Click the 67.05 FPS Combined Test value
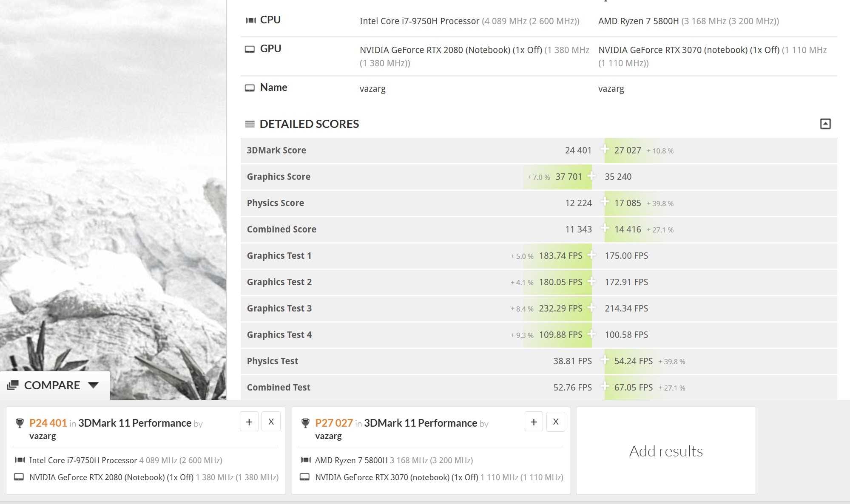The width and height of the screenshot is (850, 504). click(x=634, y=388)
